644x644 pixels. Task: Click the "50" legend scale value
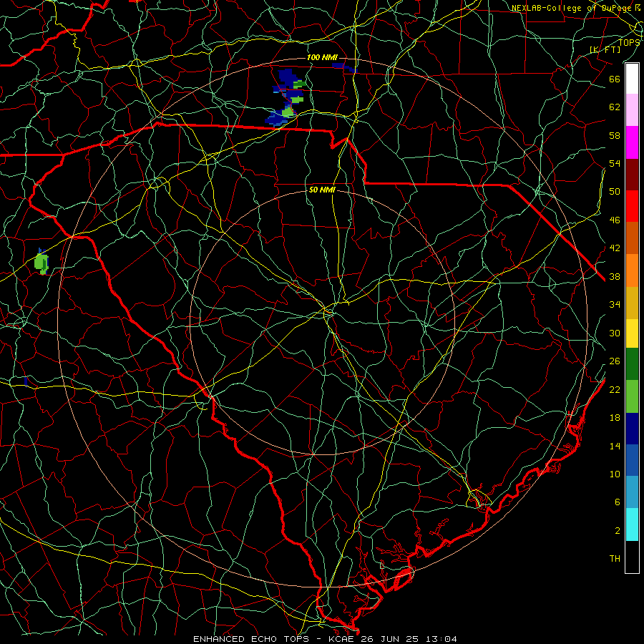click(615, 191)
